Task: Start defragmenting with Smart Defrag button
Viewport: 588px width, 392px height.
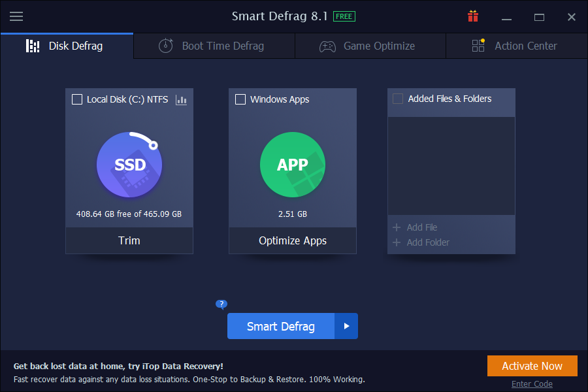Action: (x=280, y=326)
